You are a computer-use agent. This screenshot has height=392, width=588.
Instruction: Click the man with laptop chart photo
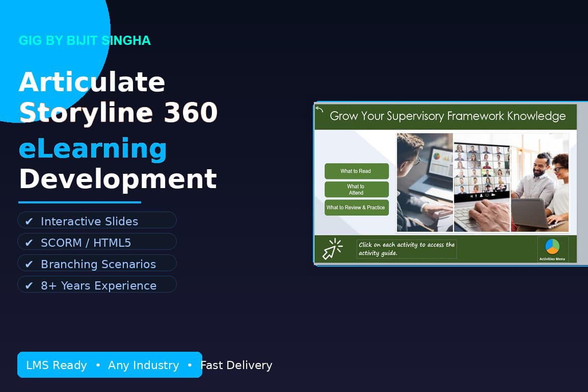425,182
